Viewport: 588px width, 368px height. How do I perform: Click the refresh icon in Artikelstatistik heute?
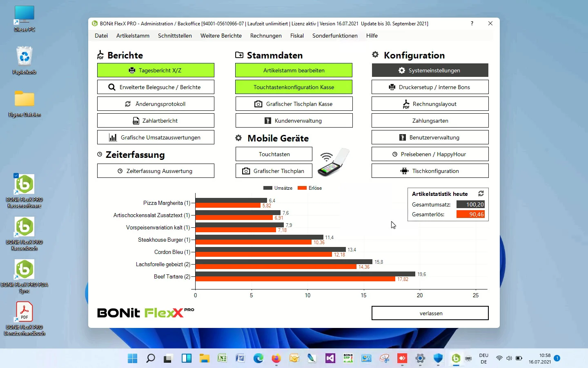point(481,194)
